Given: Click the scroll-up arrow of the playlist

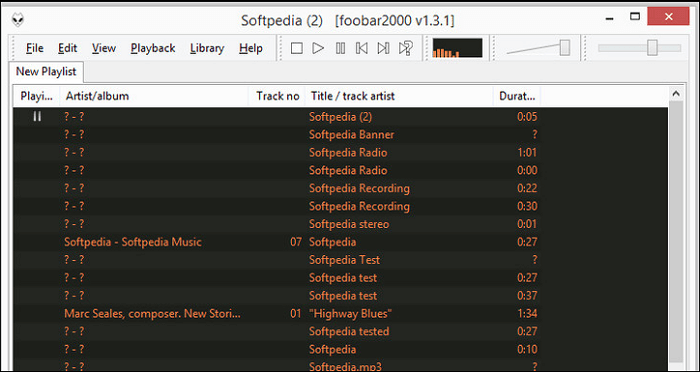Looking at the screenshot, I should (676, 94).
